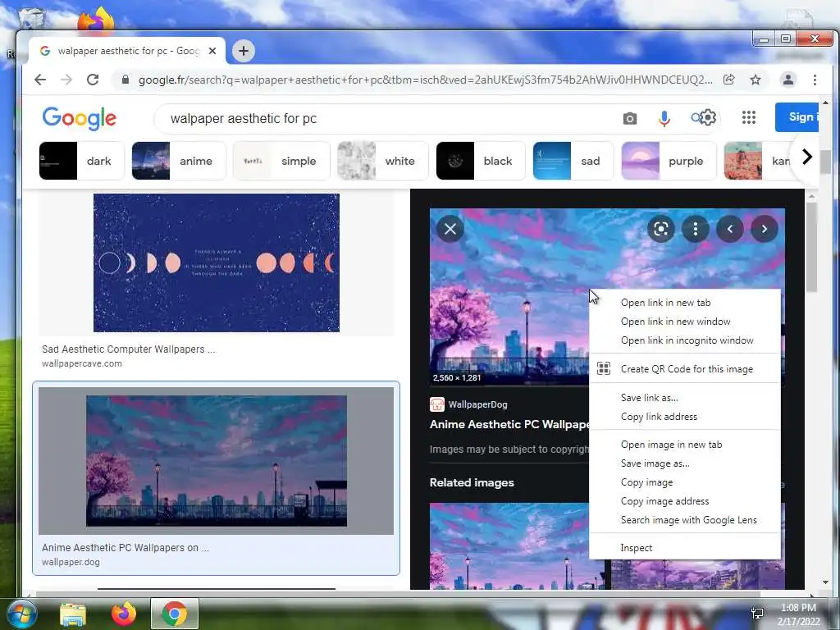The width and height of the screenshot is (840, 630).
Task: Go to previous image in preview
Action: 729,230
